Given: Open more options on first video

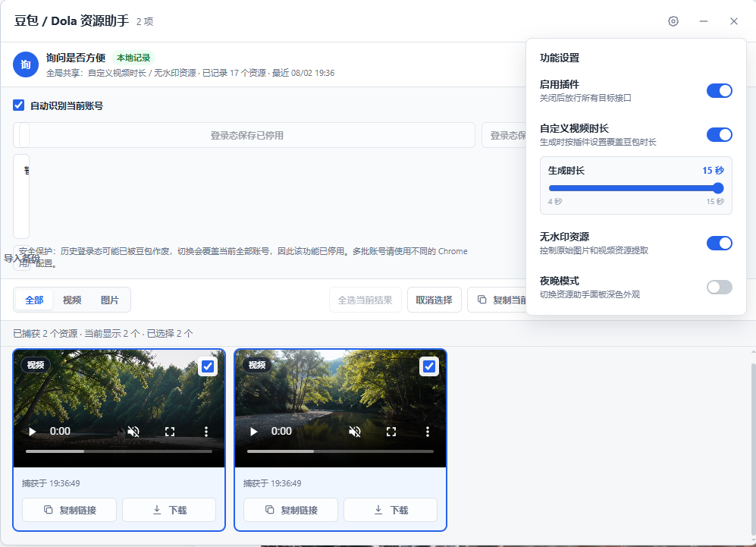Looking at the screenshot, I should point(206,431).
